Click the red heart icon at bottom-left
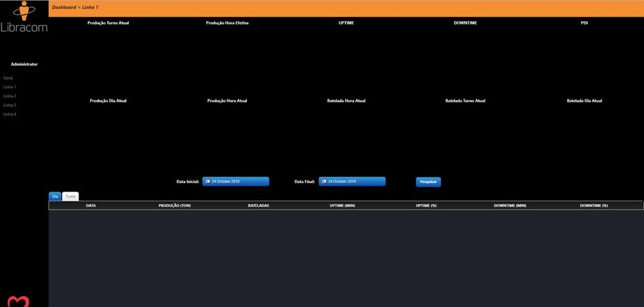Image resolution: width=644 pixels, height=307 pixels. tap(19, 302)
